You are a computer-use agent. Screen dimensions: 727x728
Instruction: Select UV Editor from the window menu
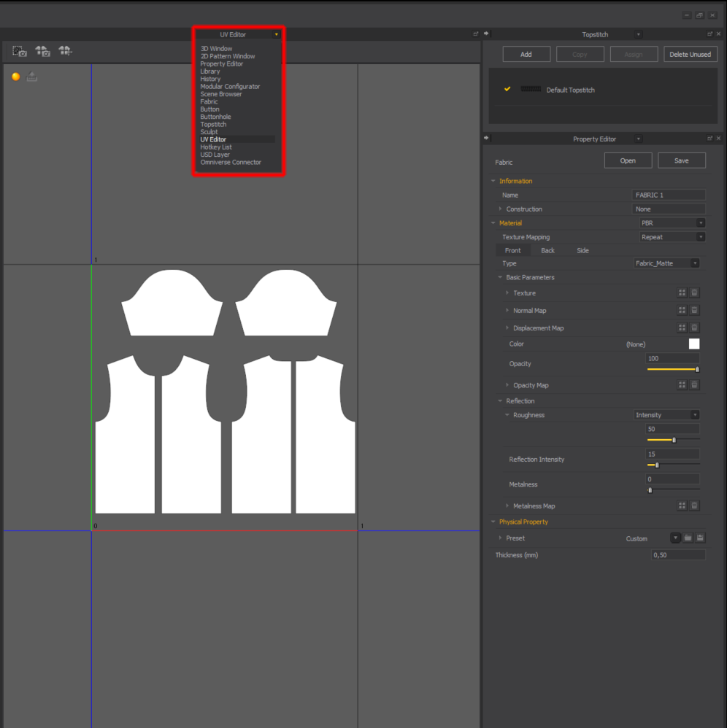[215, 139]
